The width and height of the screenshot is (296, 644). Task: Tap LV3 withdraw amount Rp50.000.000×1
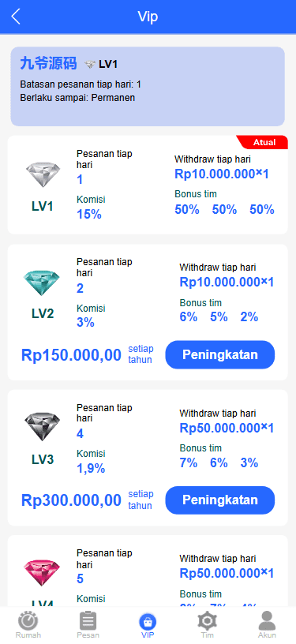(227, 428)
